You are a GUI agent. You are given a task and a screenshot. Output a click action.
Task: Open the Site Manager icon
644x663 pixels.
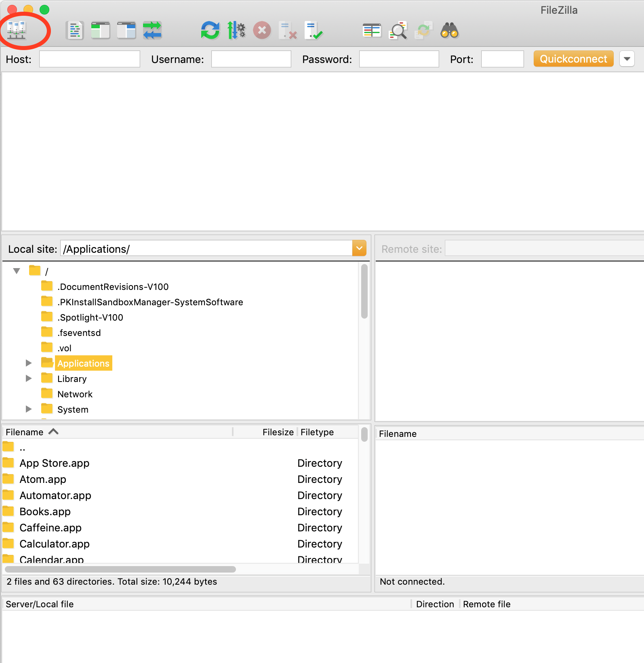pyautogui.click(x=17, y=30)
